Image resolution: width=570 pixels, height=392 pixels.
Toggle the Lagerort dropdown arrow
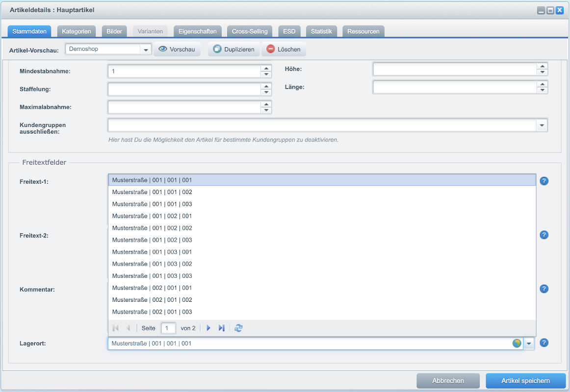tap(529, 343)
